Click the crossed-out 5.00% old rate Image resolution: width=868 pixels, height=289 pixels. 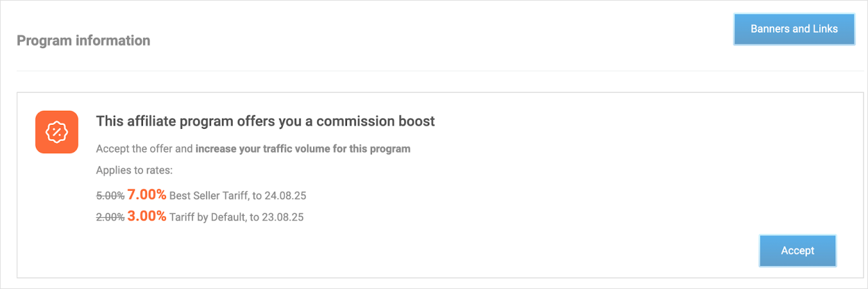point(110,195)
